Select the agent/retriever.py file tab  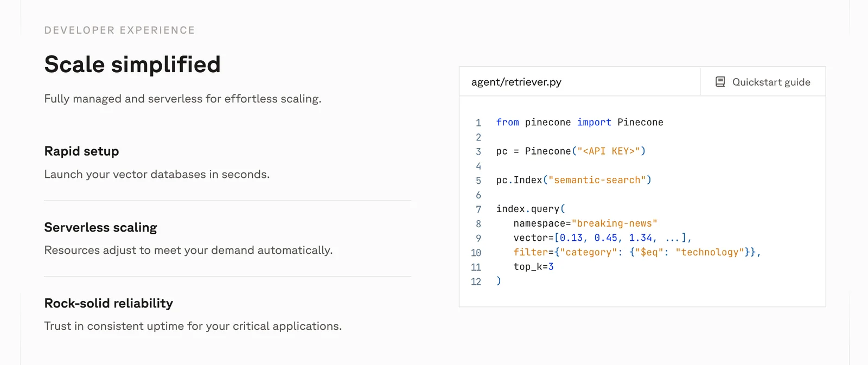coord(516,82)
